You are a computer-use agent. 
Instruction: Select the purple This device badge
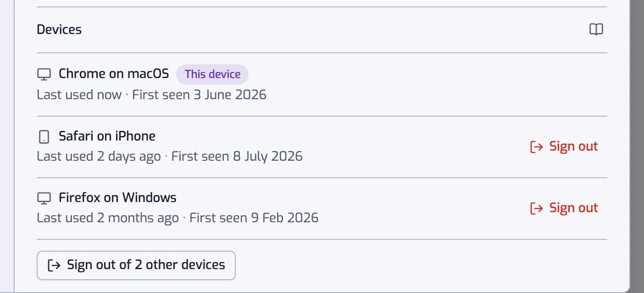(212, 74)
